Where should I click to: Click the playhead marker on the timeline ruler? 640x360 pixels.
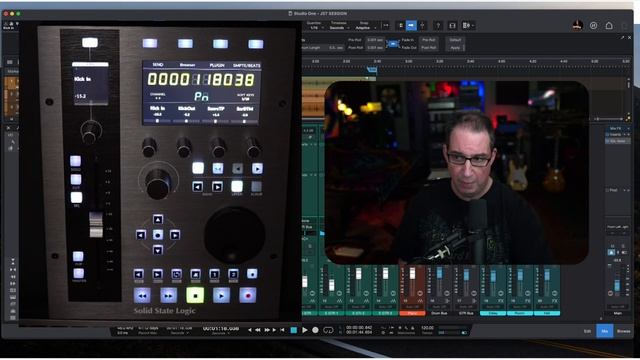pyautogui.click(x=372, y=70)
